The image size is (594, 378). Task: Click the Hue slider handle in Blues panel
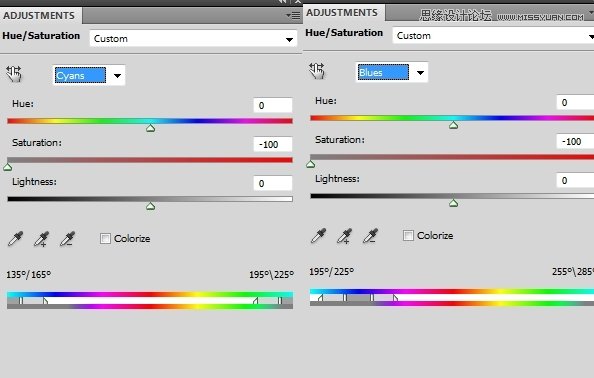453,125
